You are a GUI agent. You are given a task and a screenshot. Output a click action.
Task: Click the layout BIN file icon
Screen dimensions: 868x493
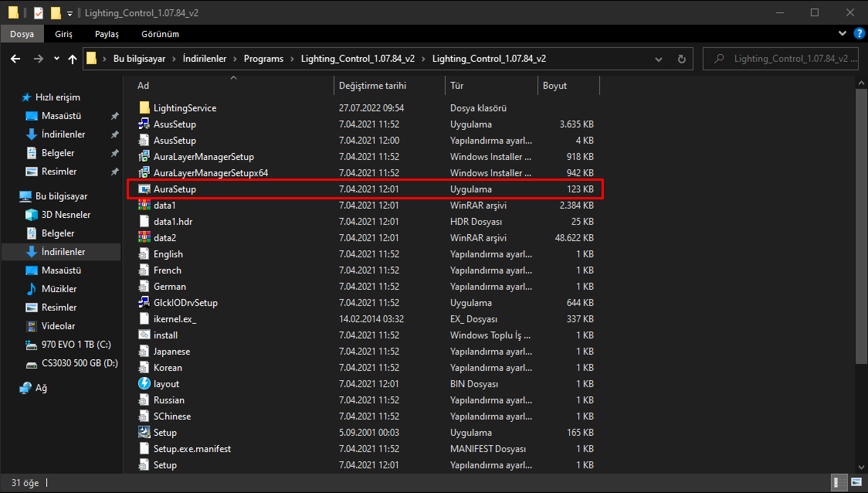pyautogui.click(x=144, y=383)
